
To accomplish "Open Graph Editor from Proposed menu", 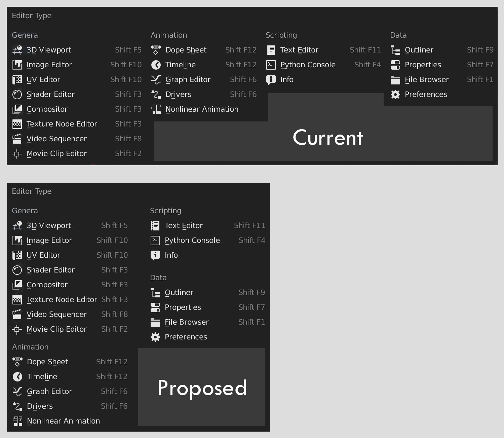I will [70, 392].
